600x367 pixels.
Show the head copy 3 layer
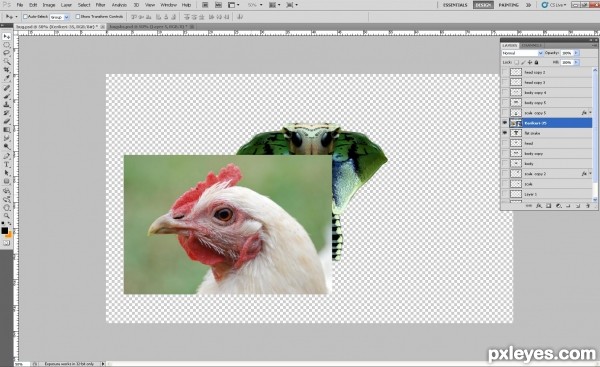(x=505, y=82)
